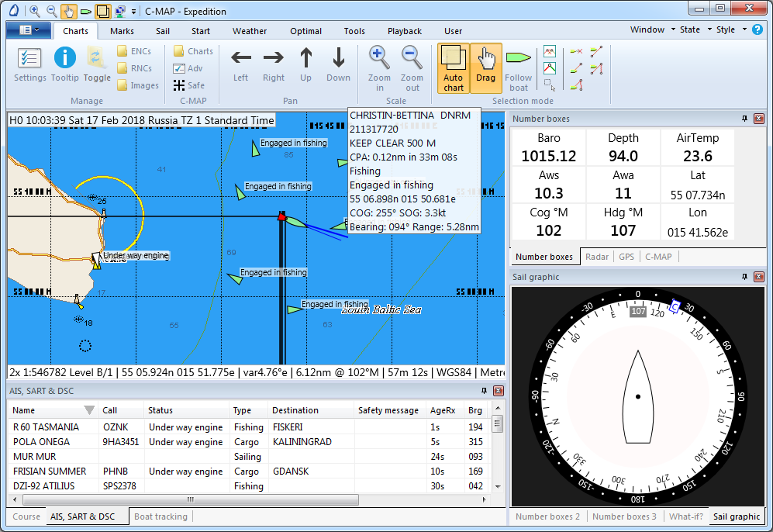Close the Number boxes panel
Screen dimensions: 773x532
click(x=759, y=119)
